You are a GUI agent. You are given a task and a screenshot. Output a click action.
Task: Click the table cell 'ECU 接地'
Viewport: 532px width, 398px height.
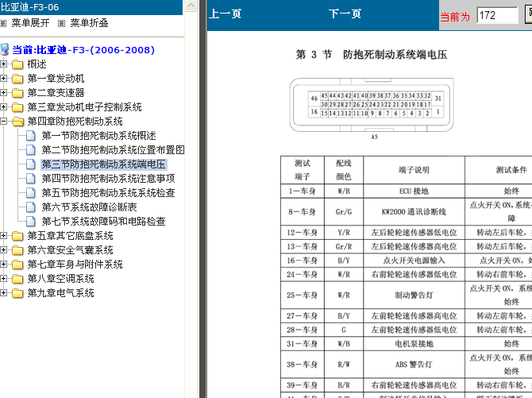[x=414, y=191]
